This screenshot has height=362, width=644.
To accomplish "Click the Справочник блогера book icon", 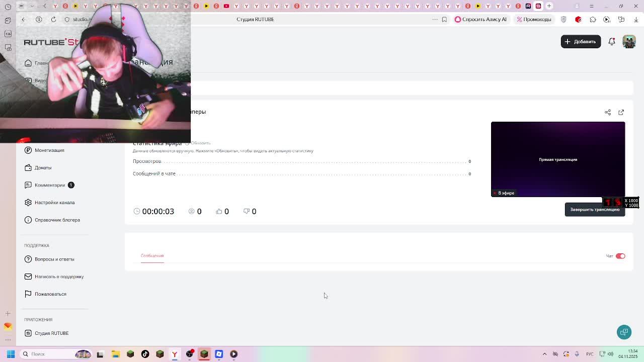I will tap(28, 220).
